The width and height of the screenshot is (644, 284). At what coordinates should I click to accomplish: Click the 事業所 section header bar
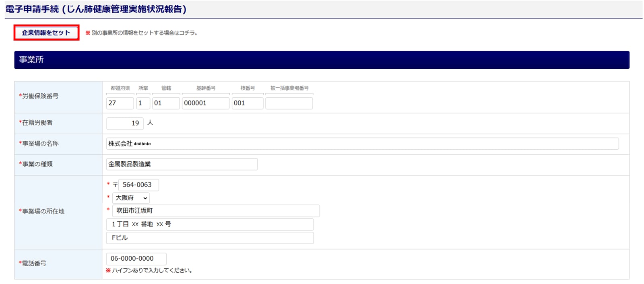tap(322, 60)
